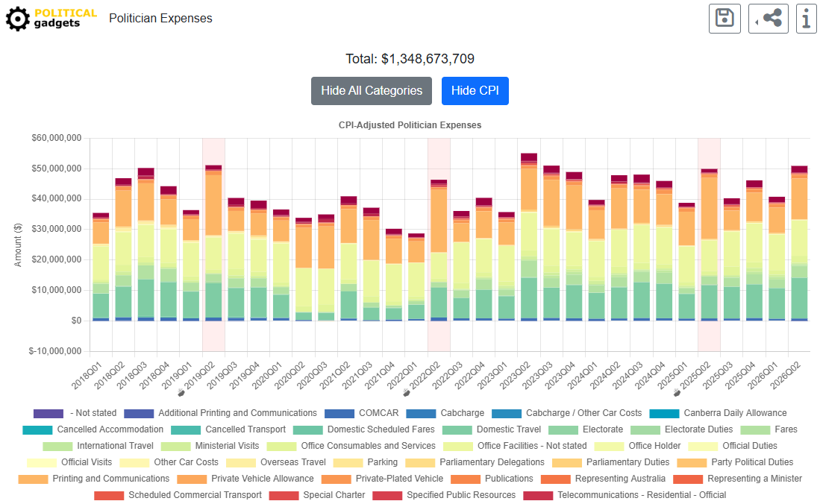
Task: Click Official Visits legend label
Action: click(87, 462)
